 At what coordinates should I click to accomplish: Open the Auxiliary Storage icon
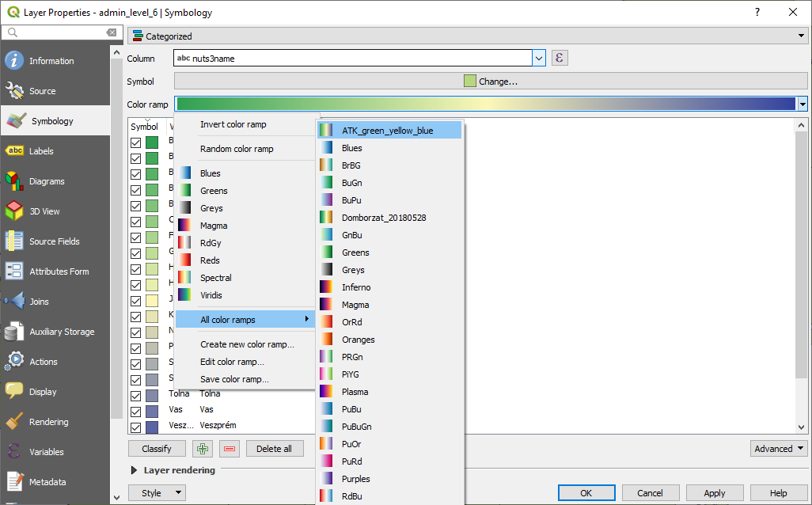tap(14, 332)
